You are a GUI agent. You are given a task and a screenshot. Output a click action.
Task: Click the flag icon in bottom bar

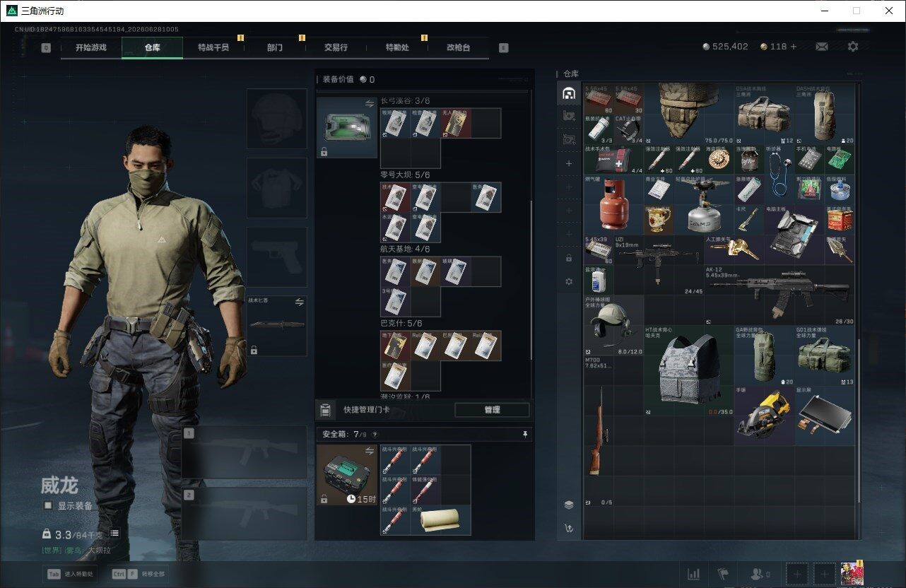(723, 574)
